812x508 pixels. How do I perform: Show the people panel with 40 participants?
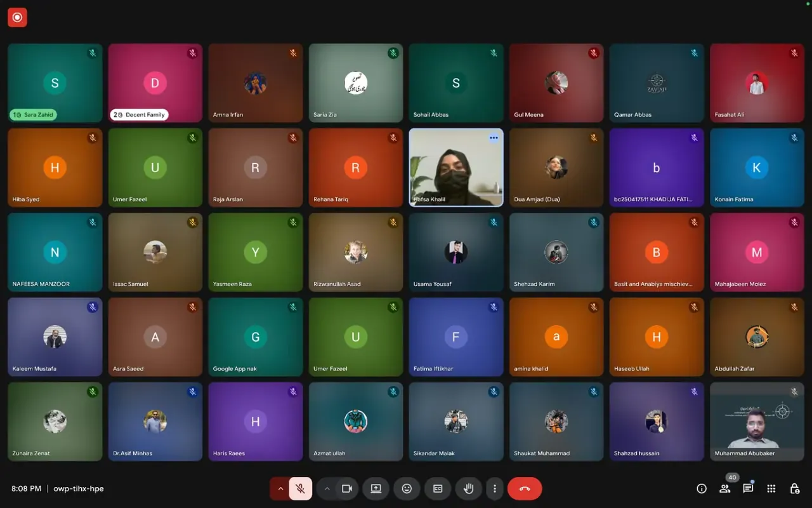coord(725,488)
